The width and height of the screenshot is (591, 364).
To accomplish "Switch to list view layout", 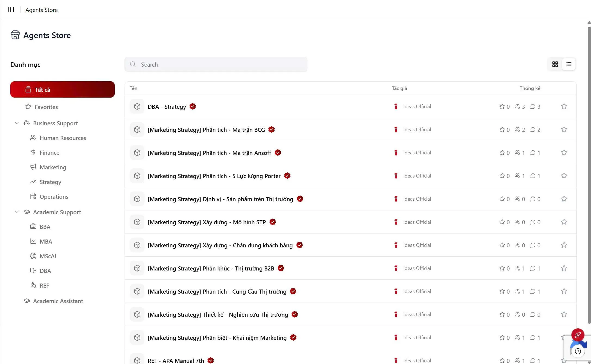I will click(x=569, y=64).
